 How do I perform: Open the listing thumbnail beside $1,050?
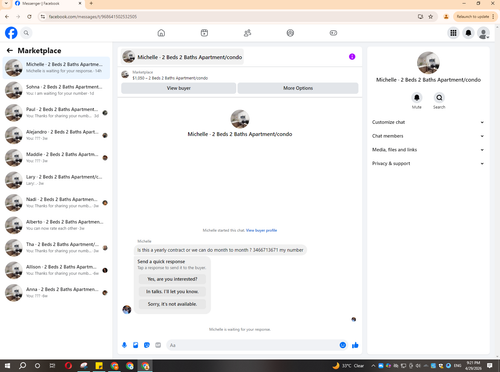click(125, 75)
